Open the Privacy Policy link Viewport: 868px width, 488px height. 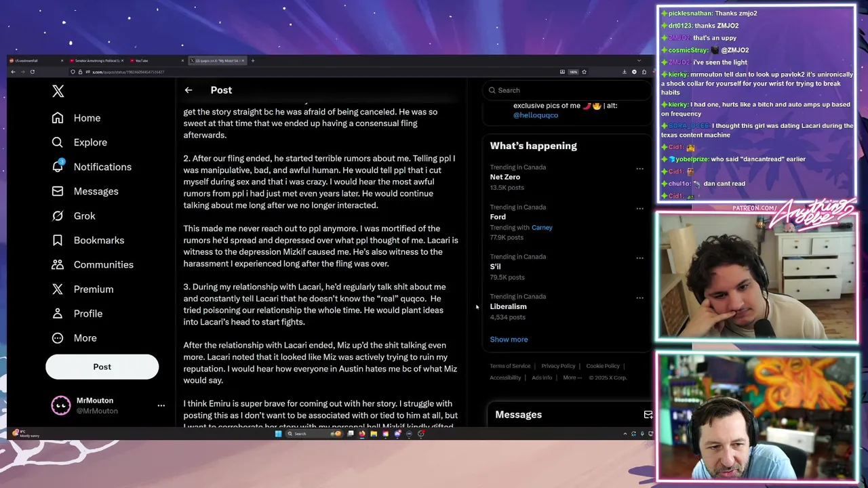558,366
